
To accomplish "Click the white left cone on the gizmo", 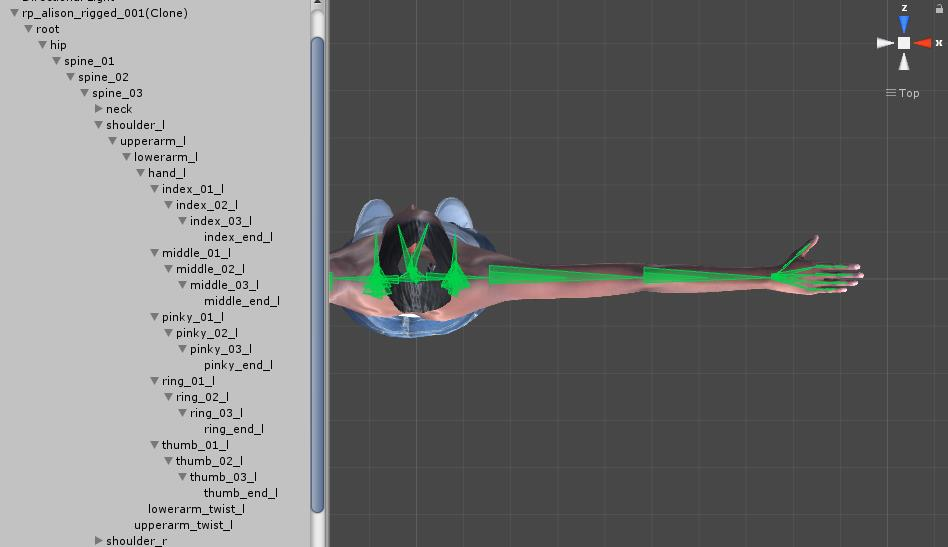I will click(x=885, y=43).
